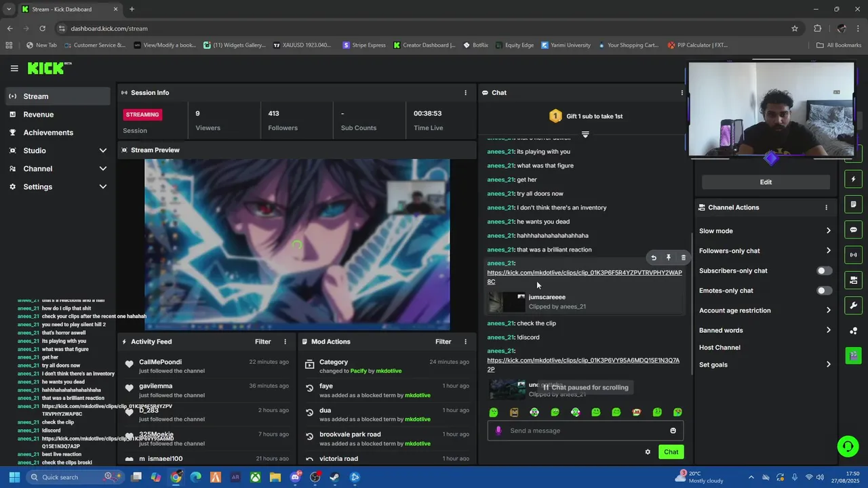This screenshot has height=488, width=868.
Task: Click the browser extensions puzzle icon
Action: coord(817,28)
